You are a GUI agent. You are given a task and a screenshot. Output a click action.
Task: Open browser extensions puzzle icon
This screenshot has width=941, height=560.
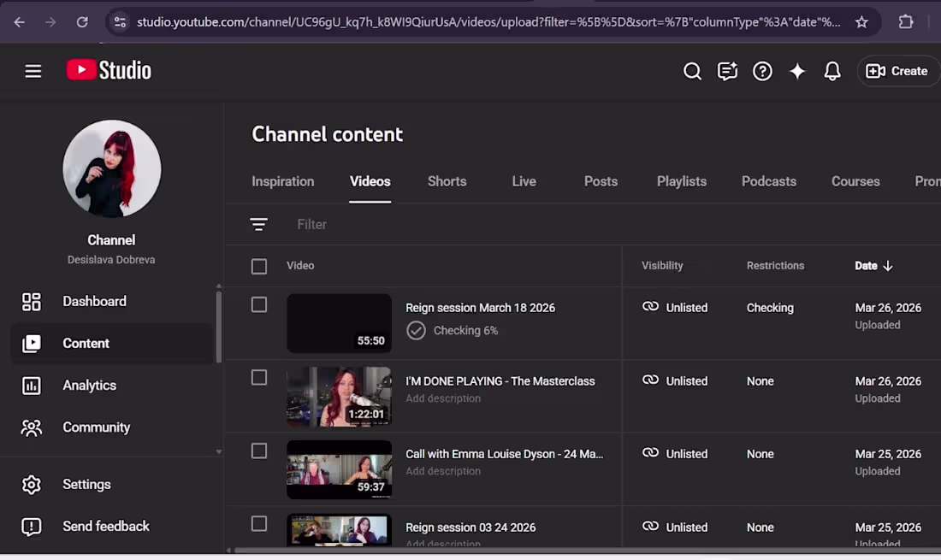906,22
